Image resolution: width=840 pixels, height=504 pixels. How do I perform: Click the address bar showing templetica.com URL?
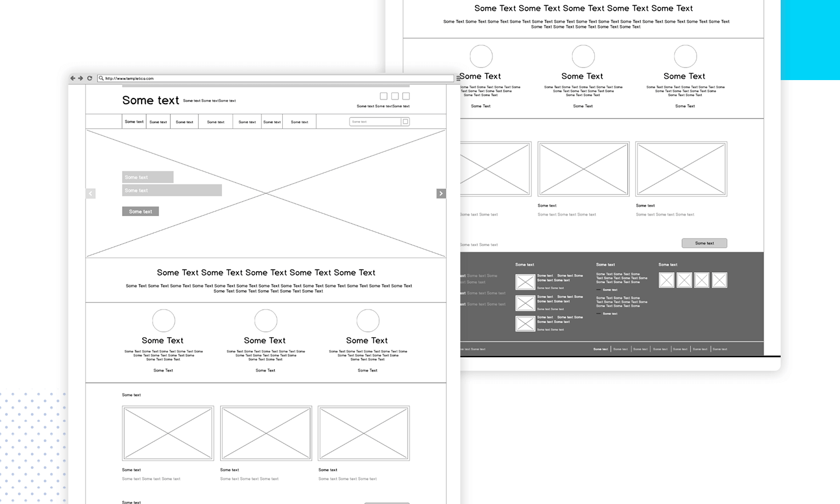pos(274,78)
